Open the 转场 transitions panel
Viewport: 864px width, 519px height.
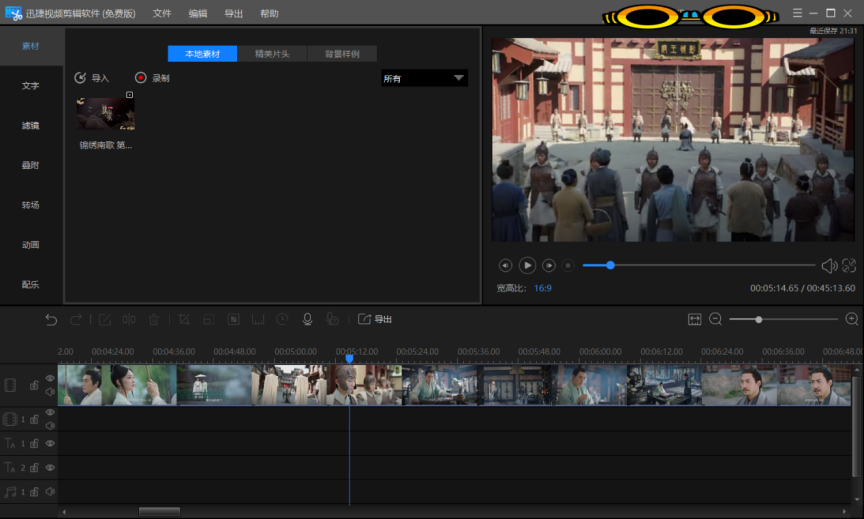(31, 205)
